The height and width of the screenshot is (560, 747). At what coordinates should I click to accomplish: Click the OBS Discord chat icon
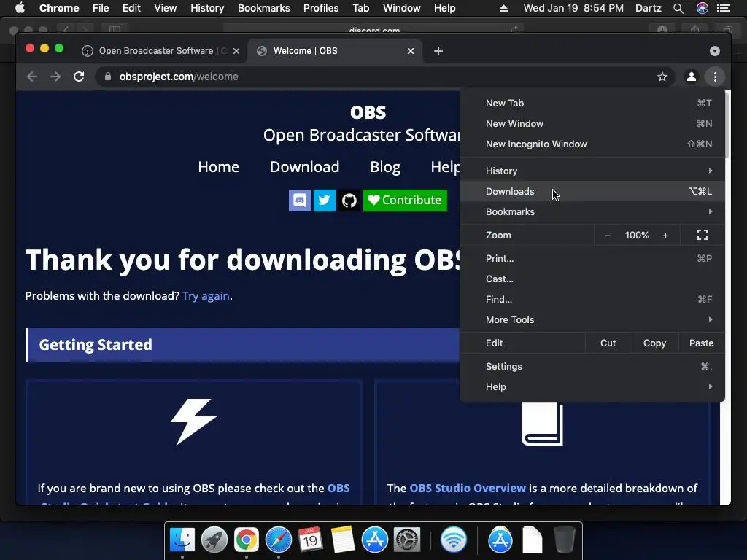(300, 200)
